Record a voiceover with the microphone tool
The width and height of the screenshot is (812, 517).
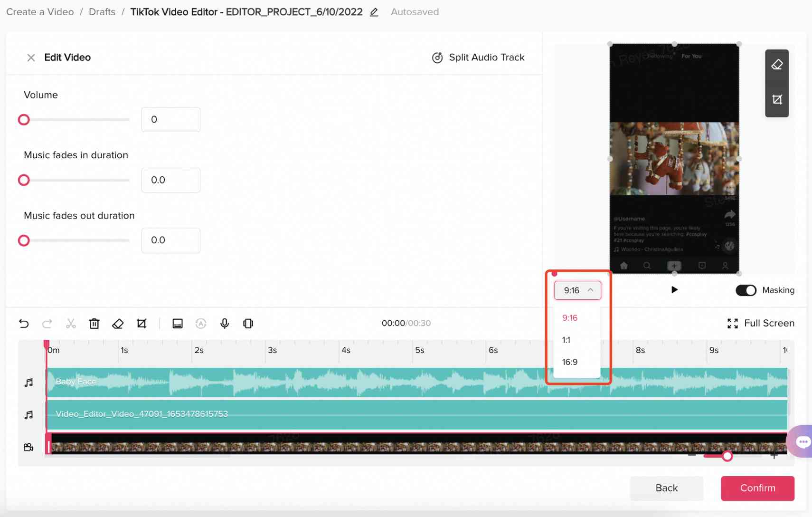pos(224,324)
